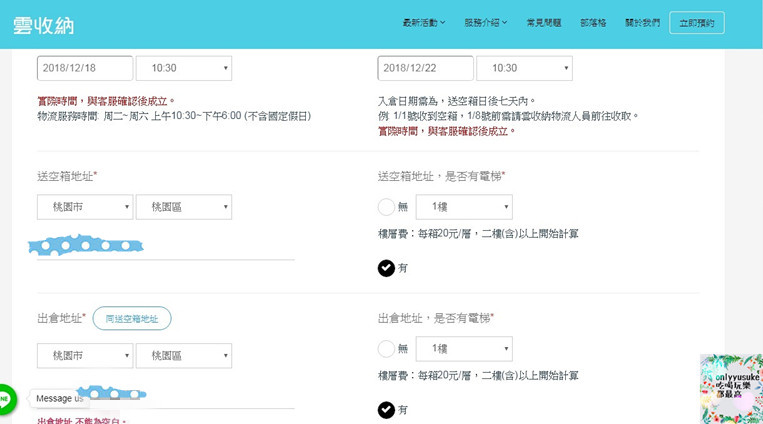Open the 10:30 time dropdown beside 2018/12/18
This screenshot has height=424, width=763.
pos(184,68)
